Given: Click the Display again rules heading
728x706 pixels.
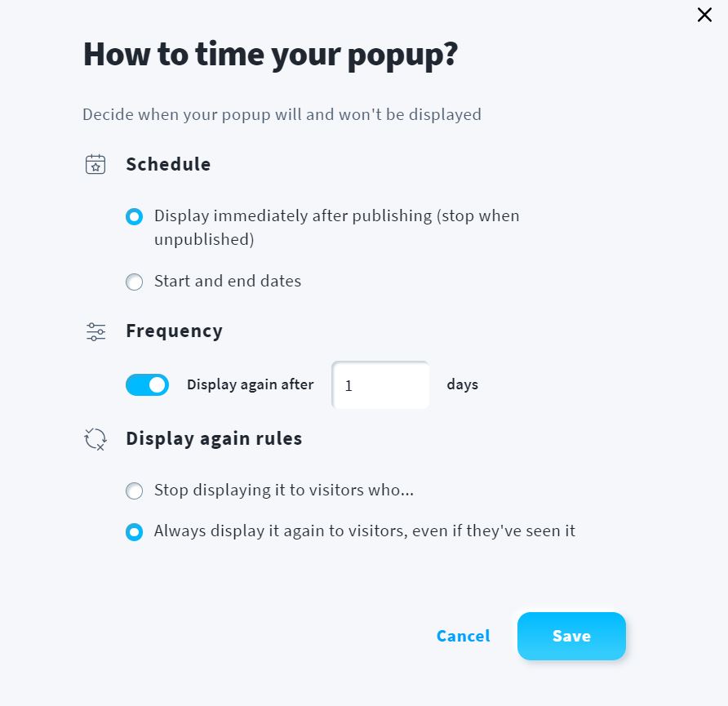Looking at the screenshot, I should pos(214,438).
